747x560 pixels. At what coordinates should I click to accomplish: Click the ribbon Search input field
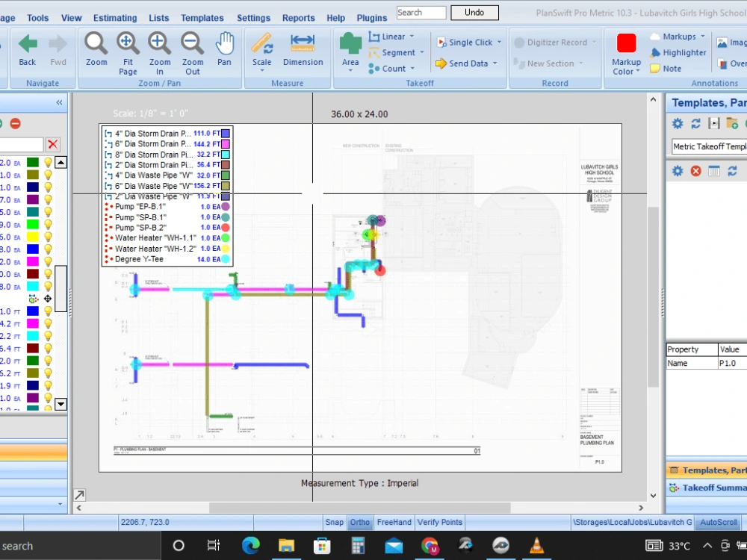(x=421, y=13)
